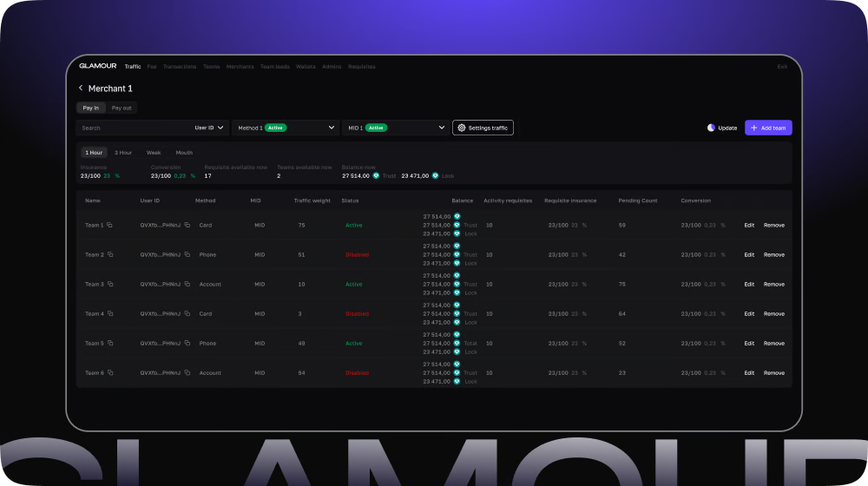Viewport: 868px width, 486px height.
Task: Copy the Team 6 name
Action: click(x=110, y=373)
